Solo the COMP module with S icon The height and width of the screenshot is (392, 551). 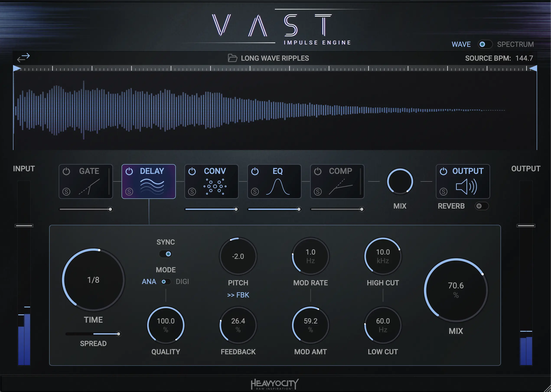pos(318,192)
